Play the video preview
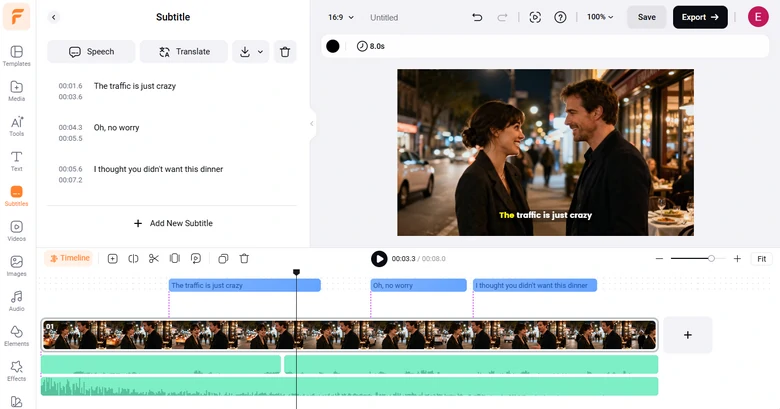This screenshot has height=409, width=780. (379, 259)
